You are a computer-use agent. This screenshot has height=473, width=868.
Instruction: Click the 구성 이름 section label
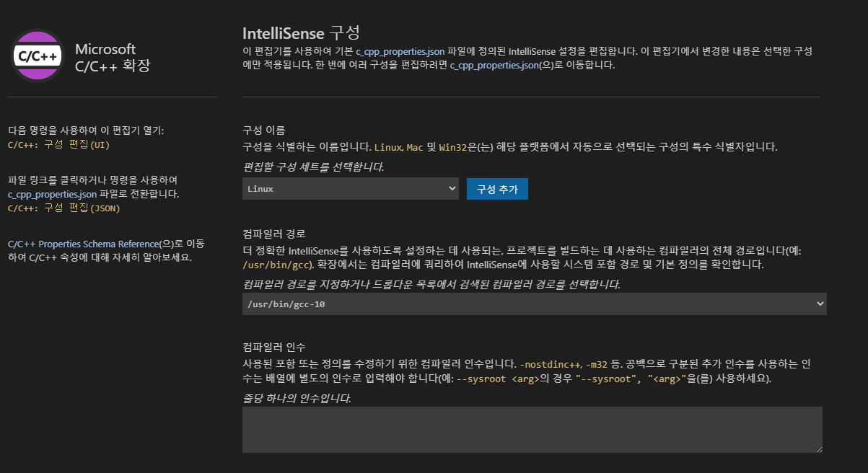coord(266,131)
